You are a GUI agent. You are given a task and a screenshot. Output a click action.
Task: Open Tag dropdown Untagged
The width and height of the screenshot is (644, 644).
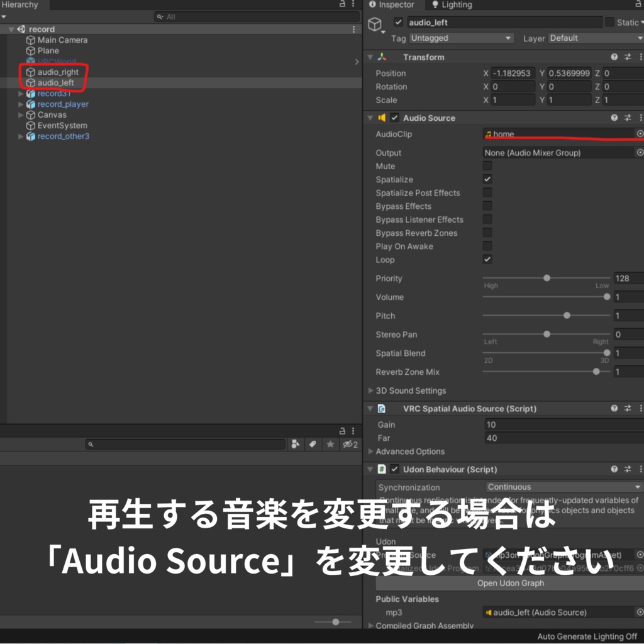coord(461,38)
